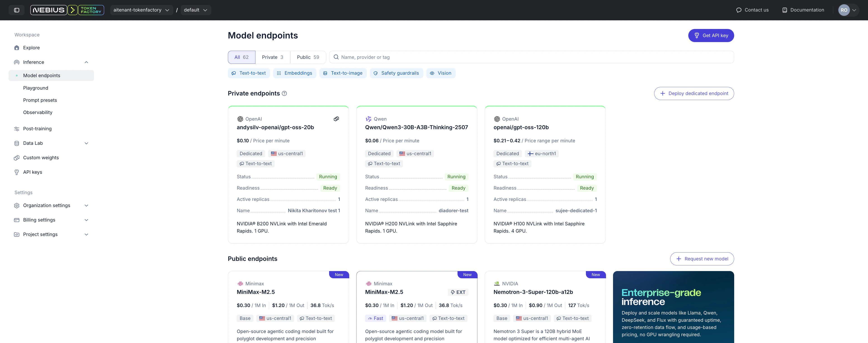
Task: Click the RO user avatar
Action: click(x=844, y=10)
